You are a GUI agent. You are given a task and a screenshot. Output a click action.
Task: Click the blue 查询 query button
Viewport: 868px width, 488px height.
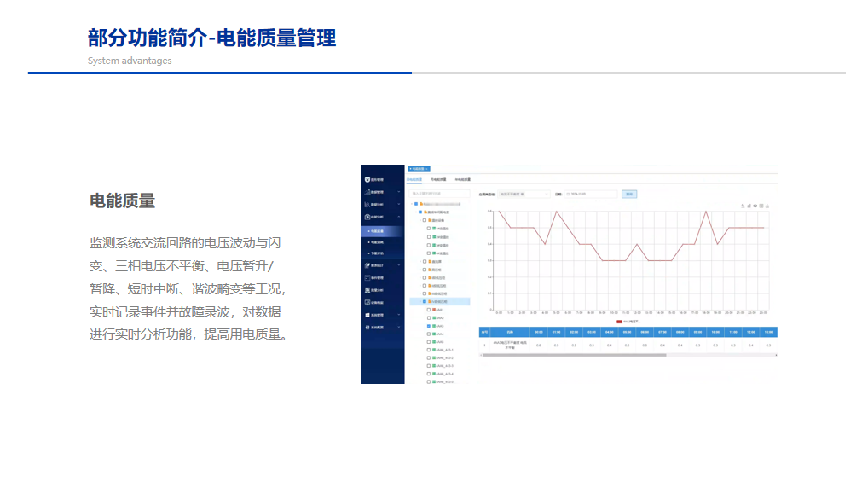pyautogui.click(x=629, y=195)
